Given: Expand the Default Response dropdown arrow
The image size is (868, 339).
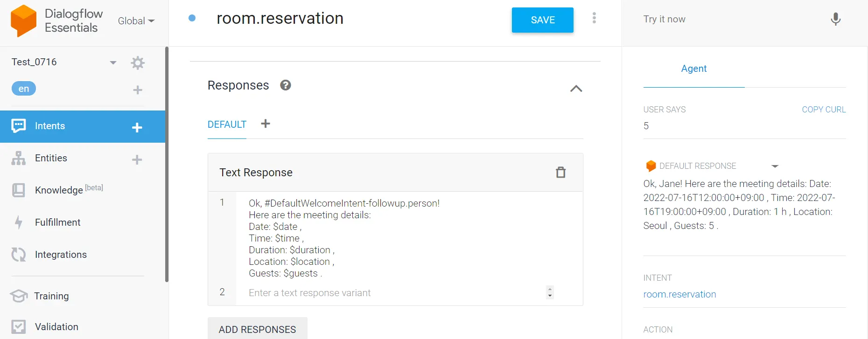Looking at the screenshot, I should 775,166.
